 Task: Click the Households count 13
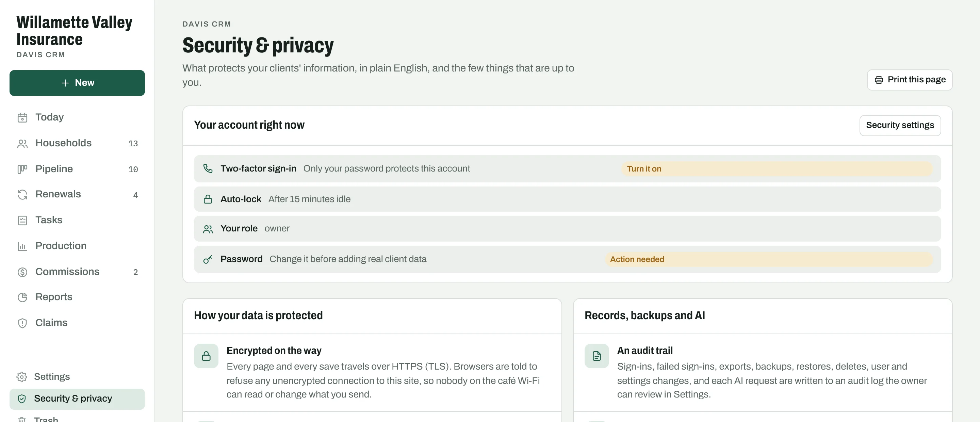pos(133,144)
